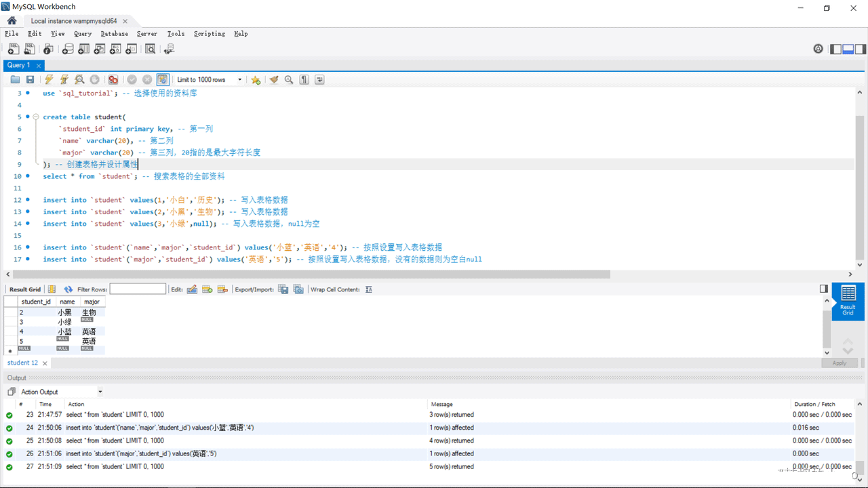Screen dimensions: 868x488
Task: Open the Execute EXPLAIN plan magnifier icon
Action: (x=79, y=79)
